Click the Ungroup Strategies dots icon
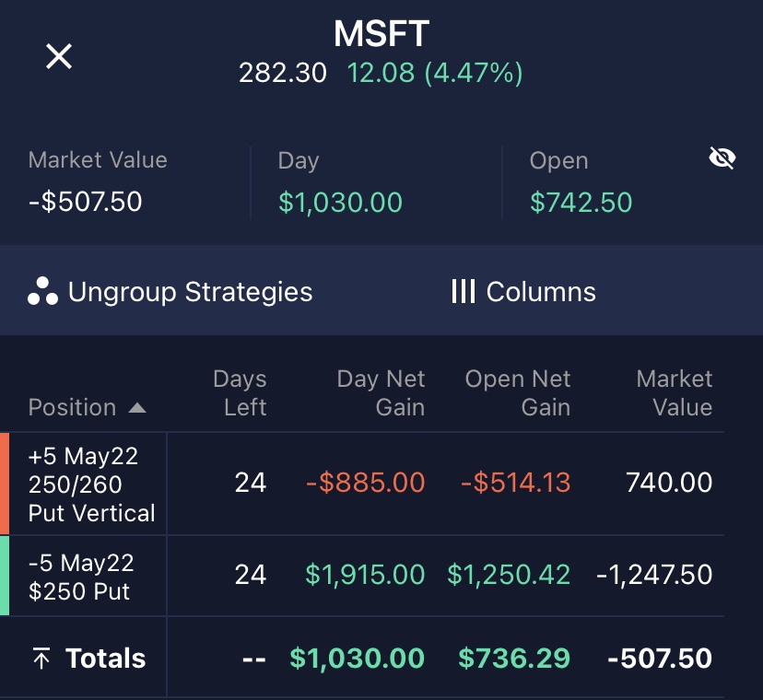Viewport: 763px width, 700px height. [42, 292]
